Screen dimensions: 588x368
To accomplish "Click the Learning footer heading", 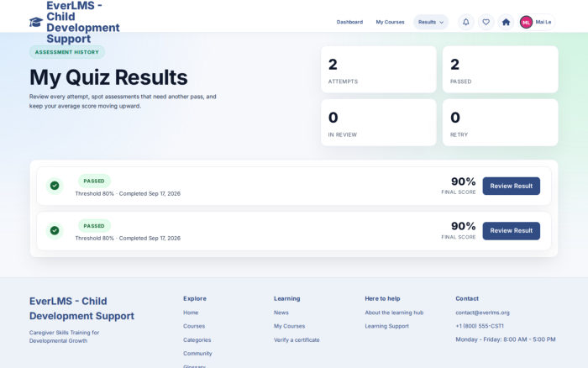I will (287, 298).
